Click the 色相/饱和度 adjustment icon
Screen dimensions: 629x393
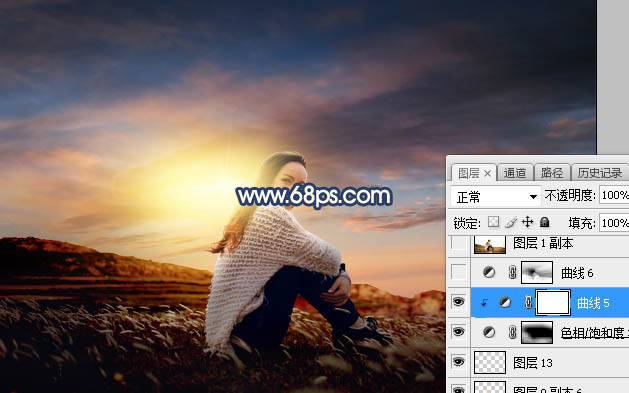click(x=489, y=332)
